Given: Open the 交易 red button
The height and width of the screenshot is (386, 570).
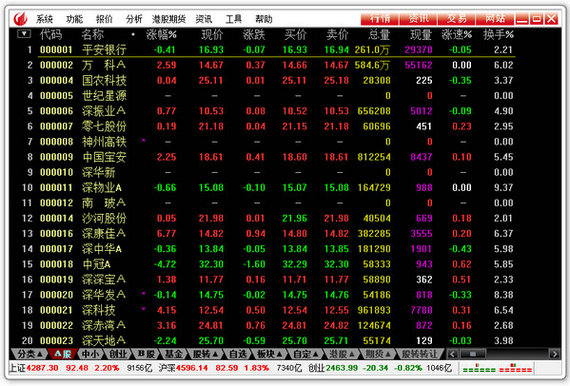Looking at the screenshot, I should click(457, 19).
